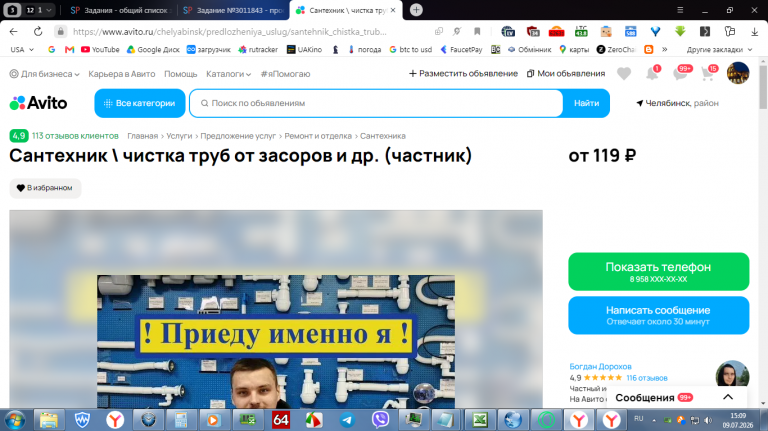Image resolution: width=768 pixels, height=431 pixels.
Task: Show hidden system tray icons arrow
Action: (654, 420)
